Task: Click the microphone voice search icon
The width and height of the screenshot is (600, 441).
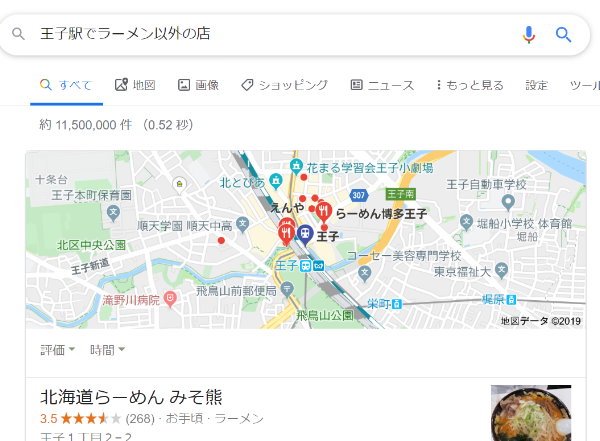Action: click(x=528, y=34)
